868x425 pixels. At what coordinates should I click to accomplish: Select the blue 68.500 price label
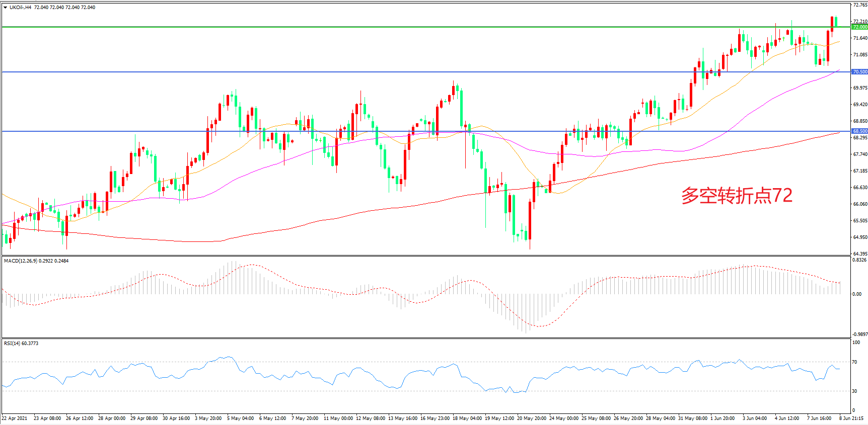pyautogui.click(x=859, y=131)
